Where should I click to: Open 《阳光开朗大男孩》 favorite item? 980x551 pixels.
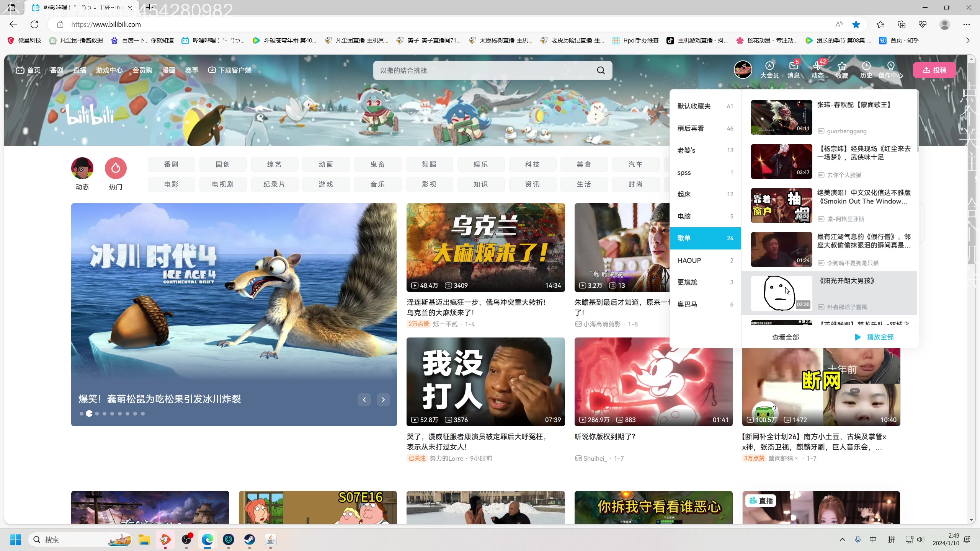pos(829,293)
